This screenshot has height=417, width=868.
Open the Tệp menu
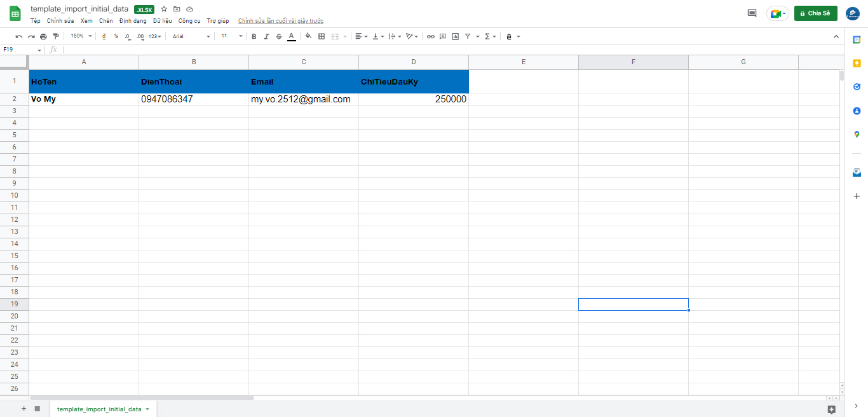tap(36, 21)
